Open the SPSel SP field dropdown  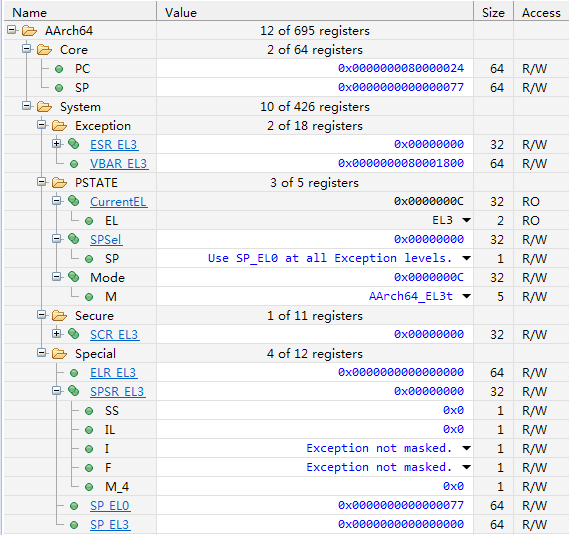(x=467, y=258)
